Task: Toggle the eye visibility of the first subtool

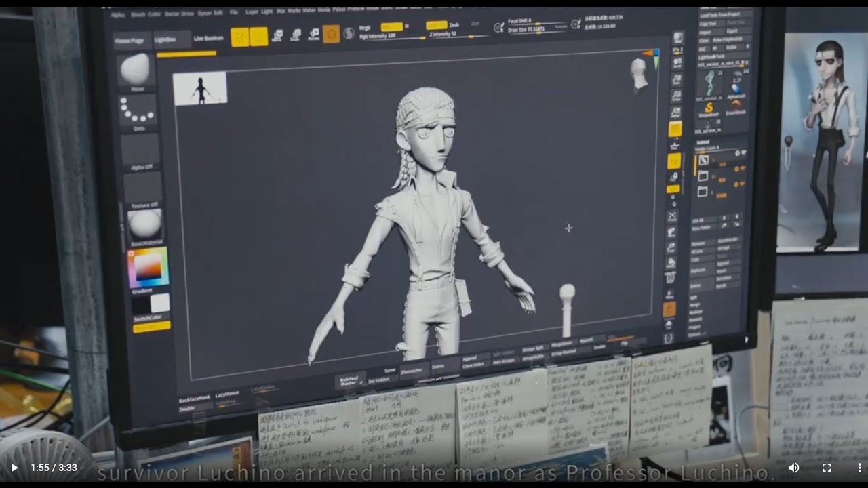Action: [x=743, y=153]
